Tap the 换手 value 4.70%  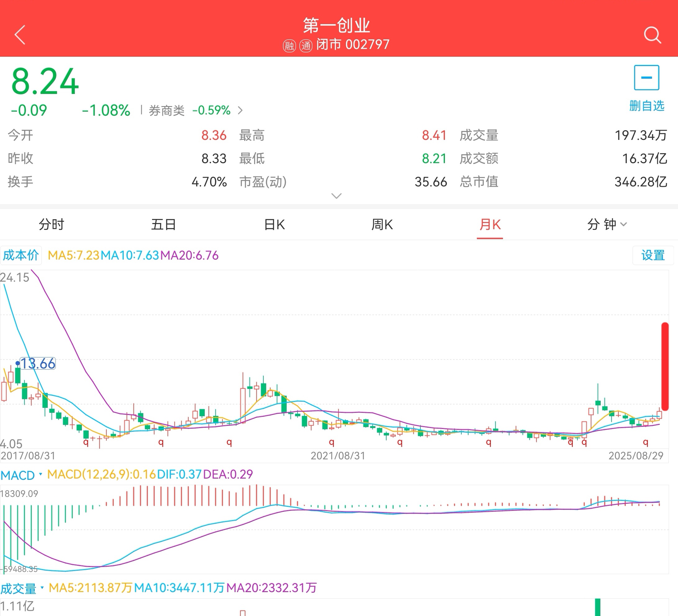pos(209,182)
